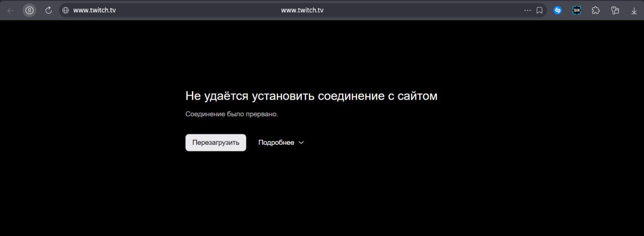Open the downloads panel
The image size is (644, 236).
pyautogui.click(x=633, y=10)
